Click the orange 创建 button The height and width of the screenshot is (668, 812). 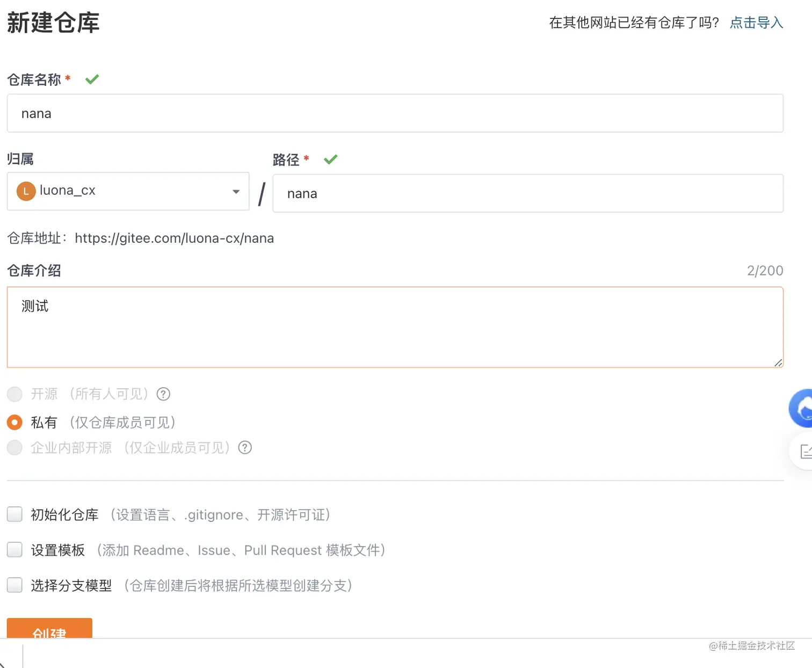(49, 628)
